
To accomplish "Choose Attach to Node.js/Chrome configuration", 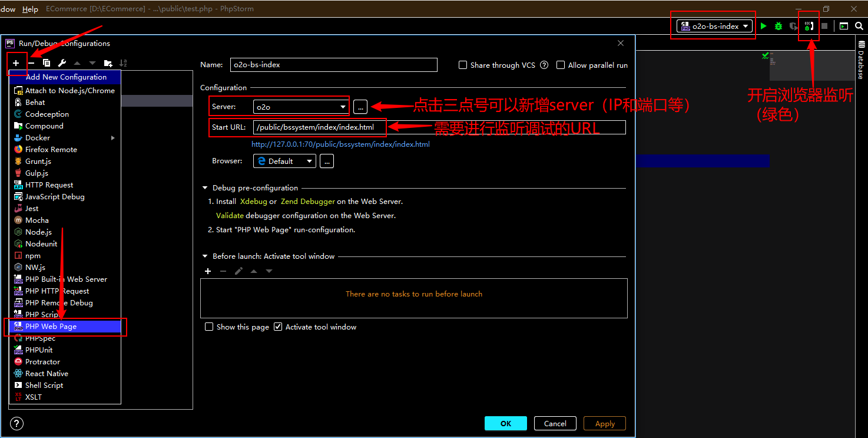I will pyautogui.click(x=65, y=91).
